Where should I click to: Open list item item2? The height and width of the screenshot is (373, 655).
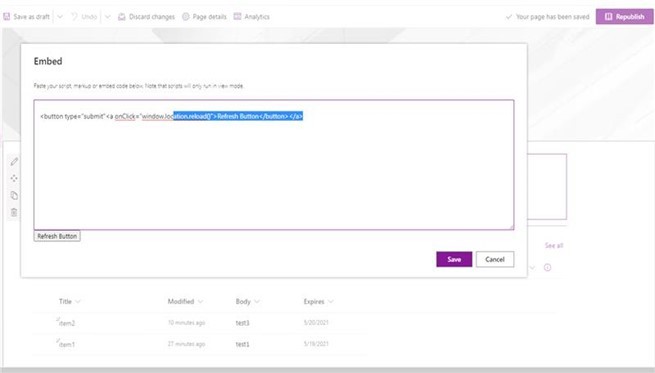click(x=67, y=323)
